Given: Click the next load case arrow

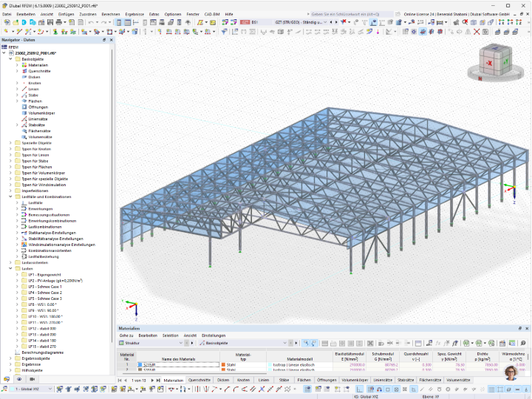Looking at the screenshot, I should click(x=336, y=22).
